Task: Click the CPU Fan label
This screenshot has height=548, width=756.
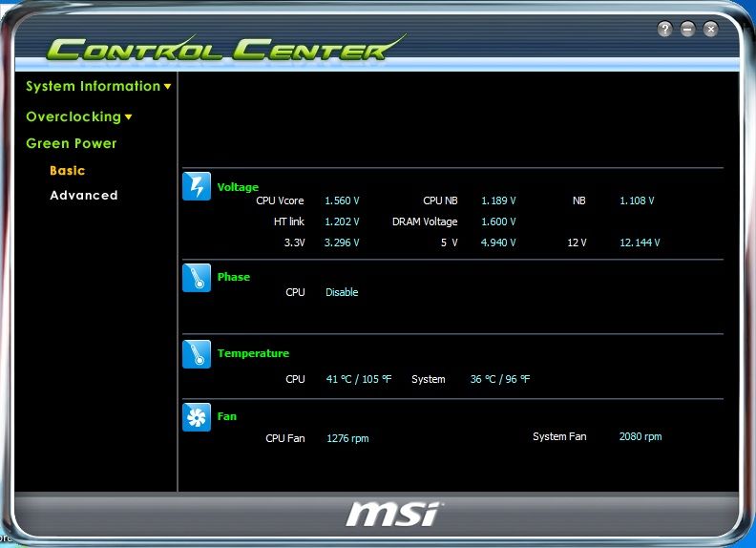Action: click(x=285, y=438)
